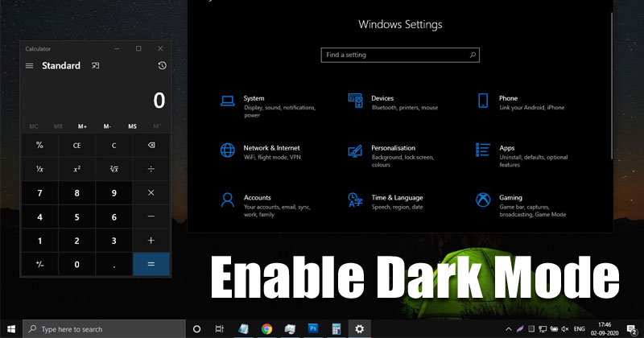Click the divide key in Calculator
The height and width of the screenshot is (338, 644).
(x=151, y=169)
